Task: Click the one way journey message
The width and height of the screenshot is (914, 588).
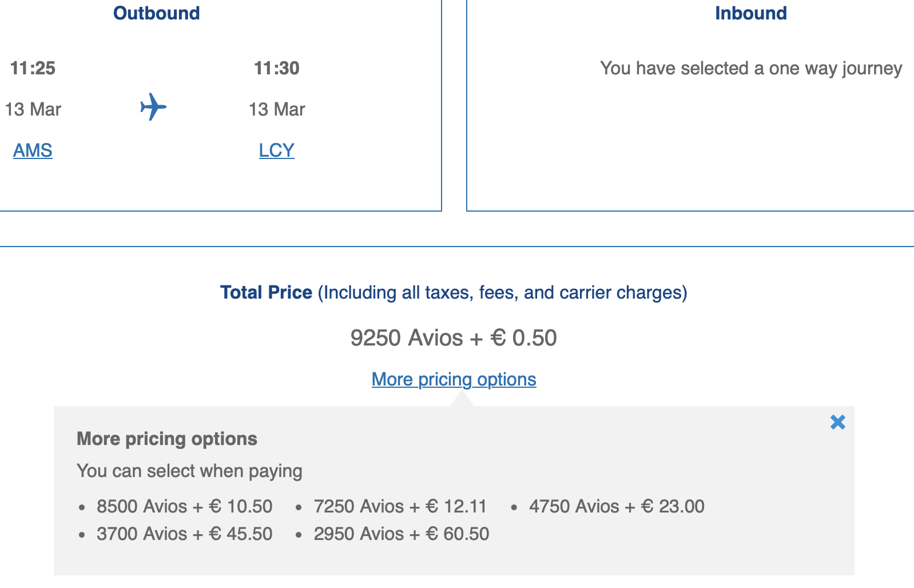Action: tap(750, 68)
